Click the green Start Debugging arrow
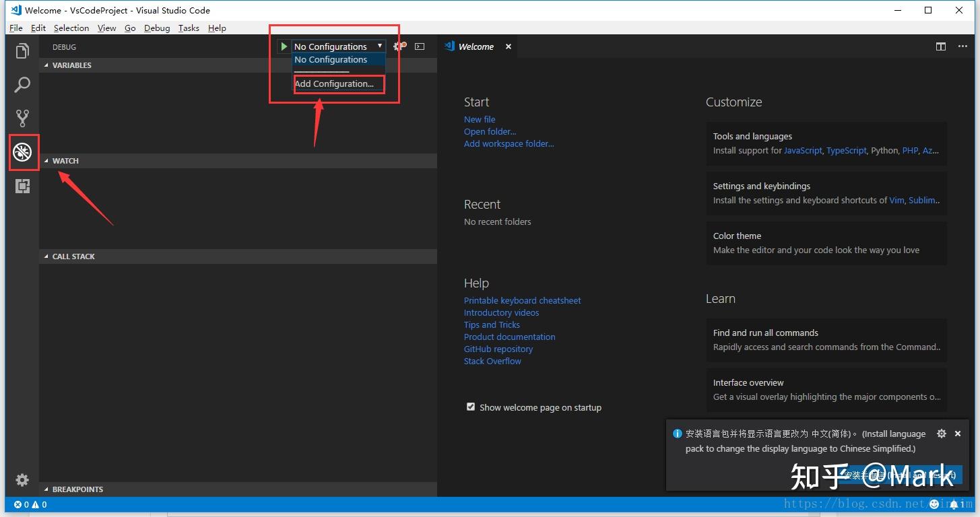Screen dimensions: 980x517 (x=284, y=46)
